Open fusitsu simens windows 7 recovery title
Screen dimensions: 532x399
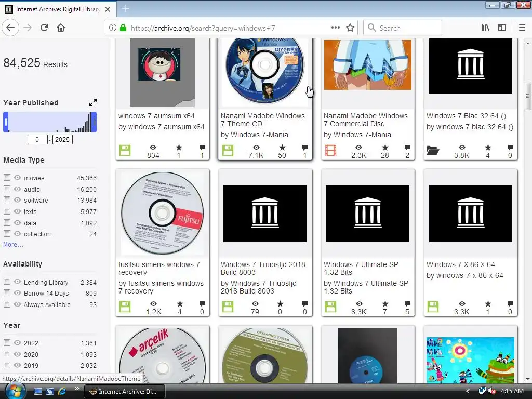[159, 269]
